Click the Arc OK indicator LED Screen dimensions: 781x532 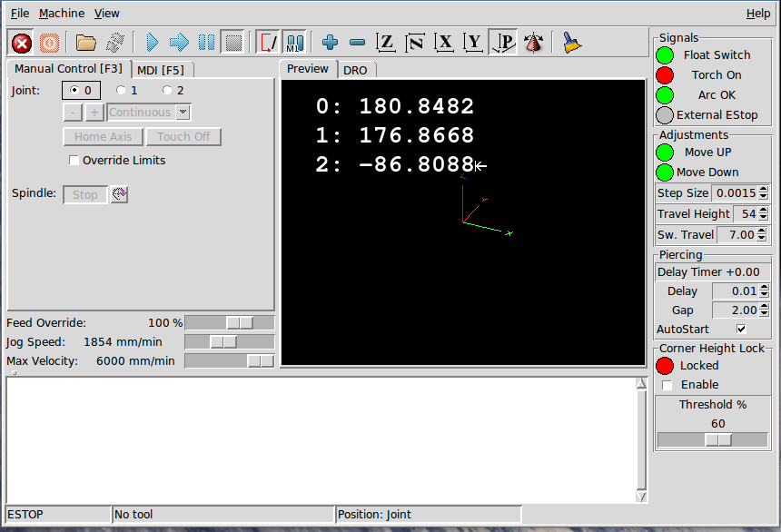coord(665,95)
